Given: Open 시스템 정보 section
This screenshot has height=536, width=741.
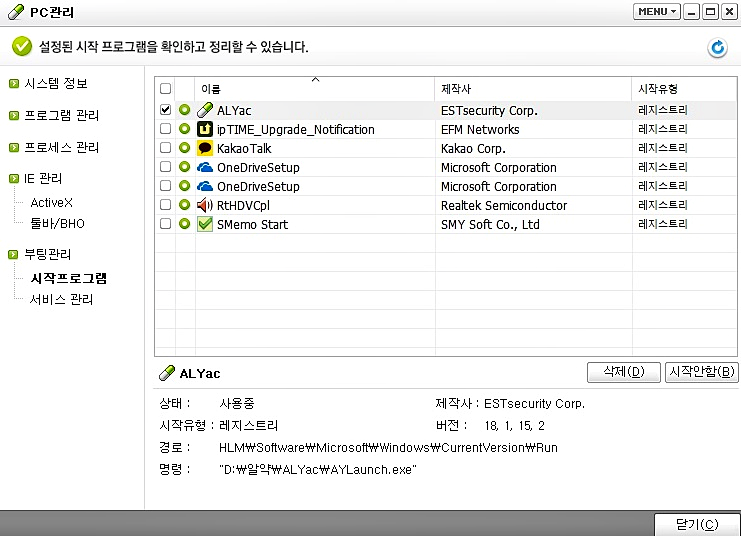Looking at the screenshot, I should [x=56, y=84].
